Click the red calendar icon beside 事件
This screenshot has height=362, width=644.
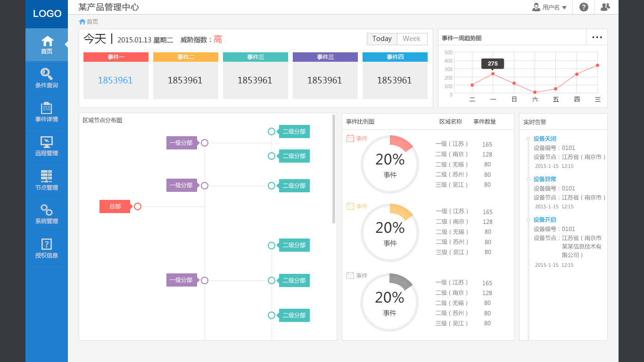click(350, 138)
